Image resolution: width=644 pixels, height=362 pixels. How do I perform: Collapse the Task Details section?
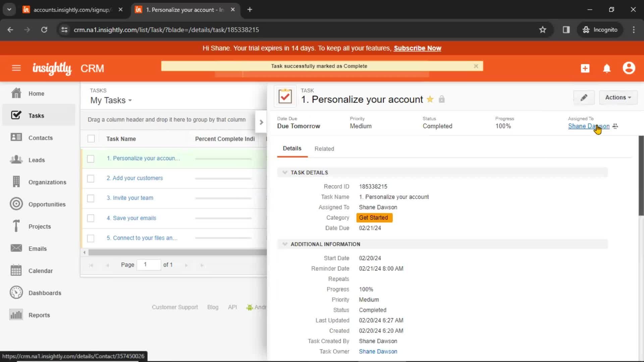[x=285, y=172]
